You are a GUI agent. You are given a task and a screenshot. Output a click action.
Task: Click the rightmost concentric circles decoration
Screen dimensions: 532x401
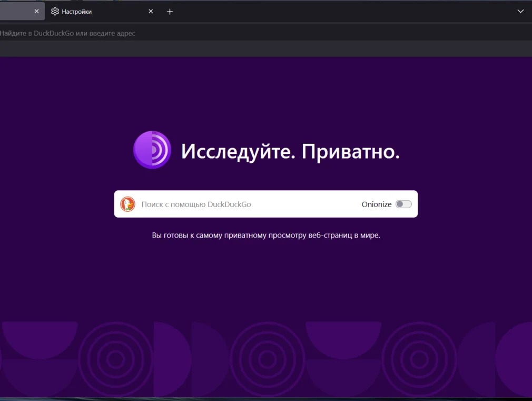419,359
